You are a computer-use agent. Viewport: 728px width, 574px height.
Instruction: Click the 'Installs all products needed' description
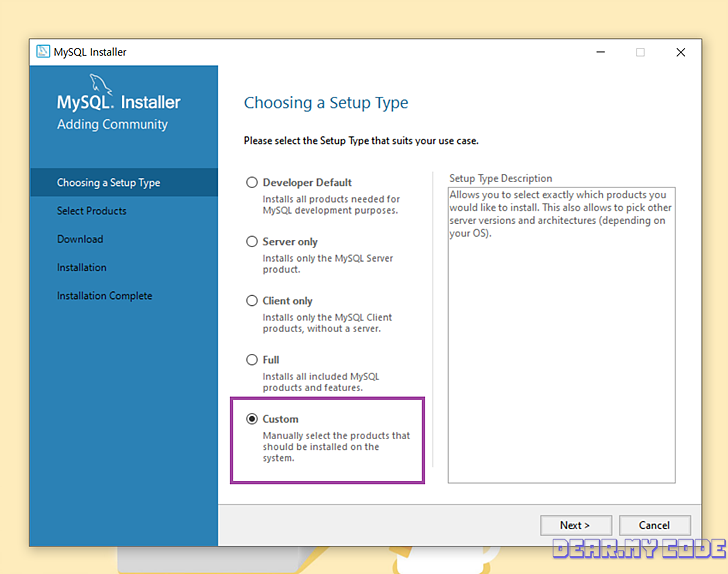[x=331, y=204]
